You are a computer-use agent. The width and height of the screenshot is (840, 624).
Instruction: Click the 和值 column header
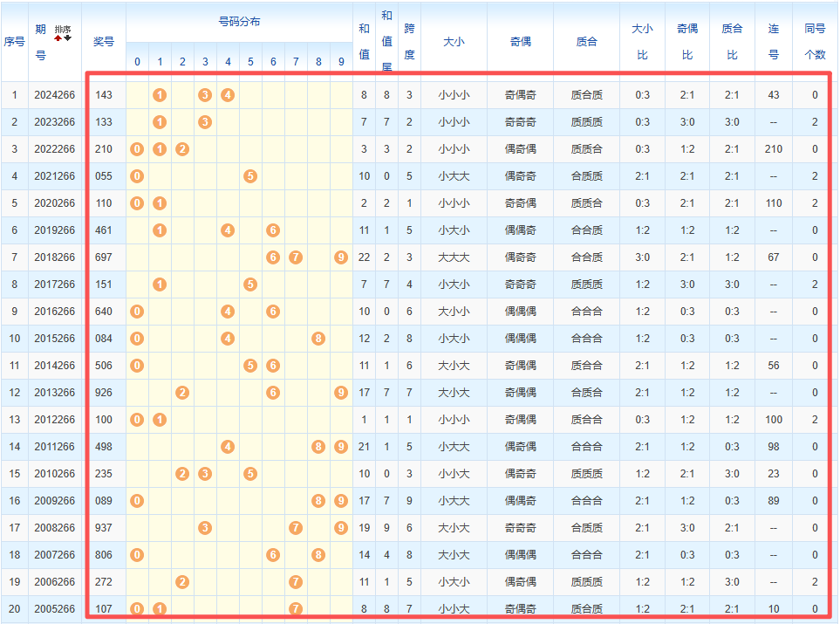tap(364, 41)
